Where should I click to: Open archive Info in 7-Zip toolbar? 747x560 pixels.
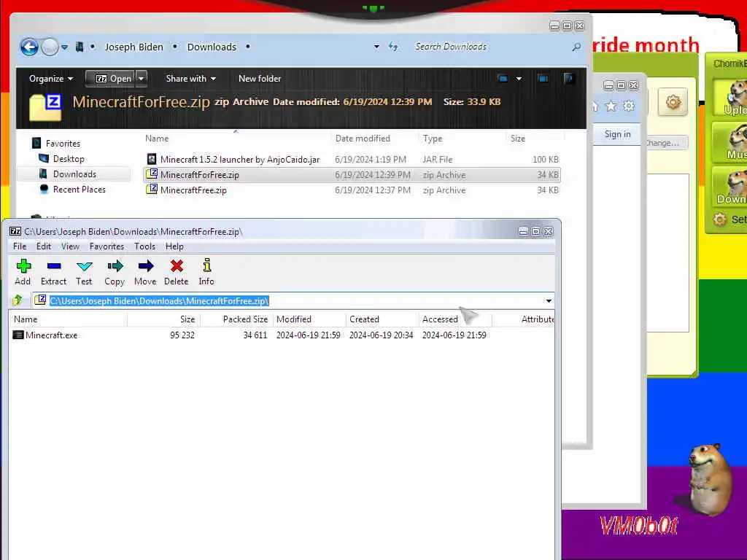point(206,272)
